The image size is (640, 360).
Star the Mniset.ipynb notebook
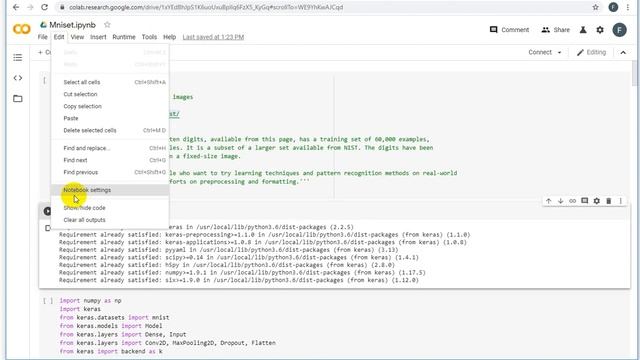(107, 25)
